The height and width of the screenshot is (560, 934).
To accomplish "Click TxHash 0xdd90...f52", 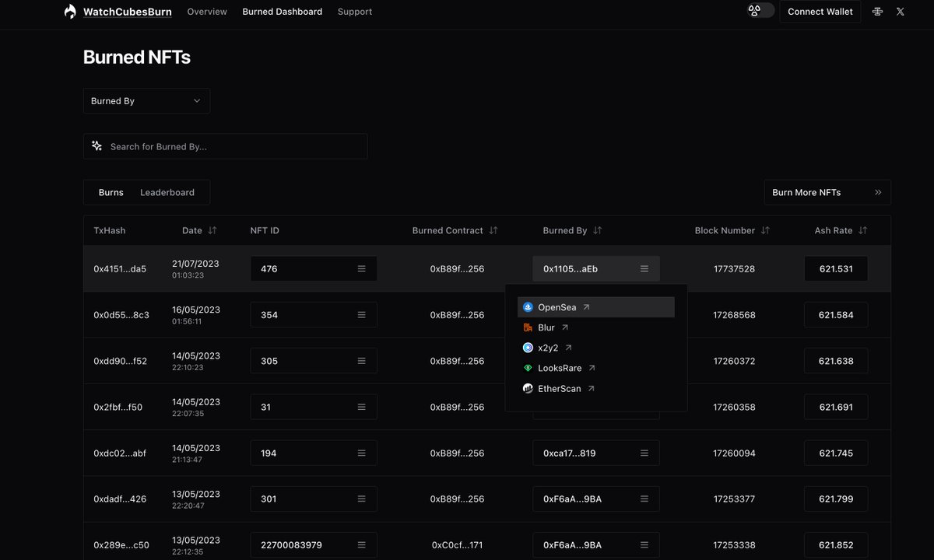I will point(120,361).
